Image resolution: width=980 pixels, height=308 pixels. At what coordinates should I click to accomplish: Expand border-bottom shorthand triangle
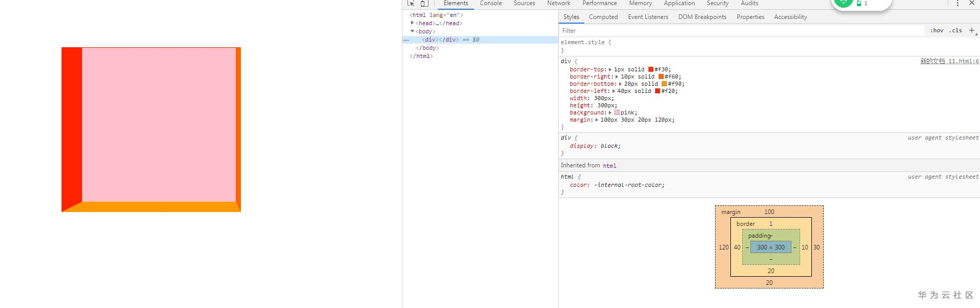[620, 84]
